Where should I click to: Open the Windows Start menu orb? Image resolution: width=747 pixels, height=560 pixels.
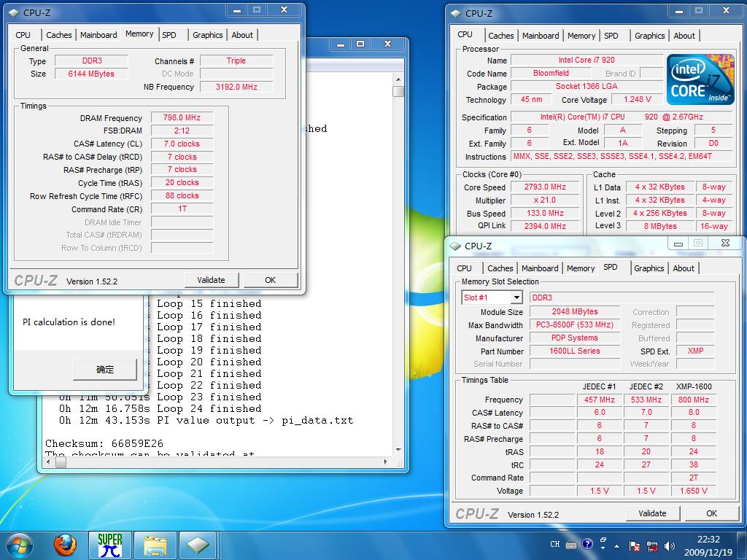click(x=19, y=545)
